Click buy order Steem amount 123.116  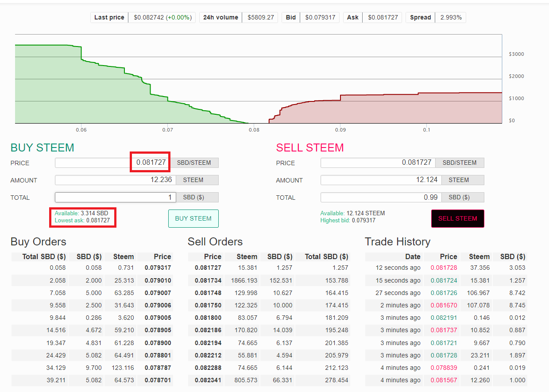(123, 368)
